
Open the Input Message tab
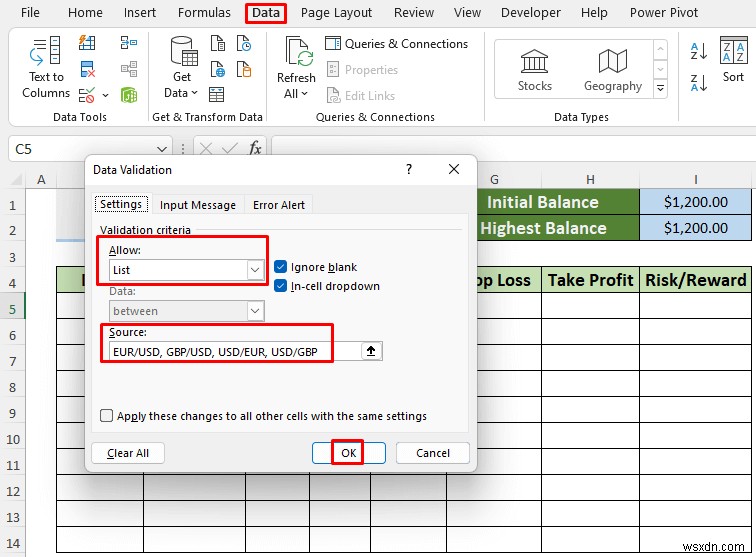198,205
